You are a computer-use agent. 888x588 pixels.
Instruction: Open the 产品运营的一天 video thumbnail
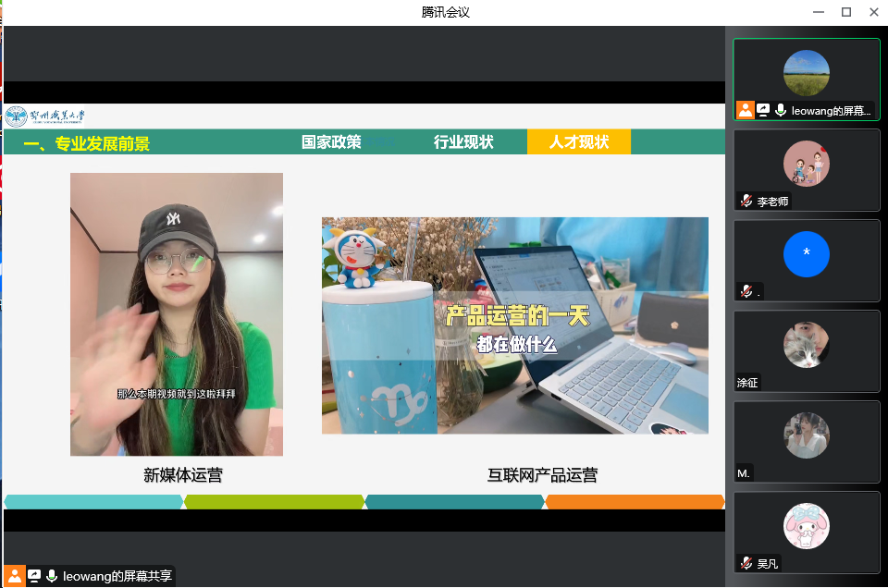(x=514, y=325)
